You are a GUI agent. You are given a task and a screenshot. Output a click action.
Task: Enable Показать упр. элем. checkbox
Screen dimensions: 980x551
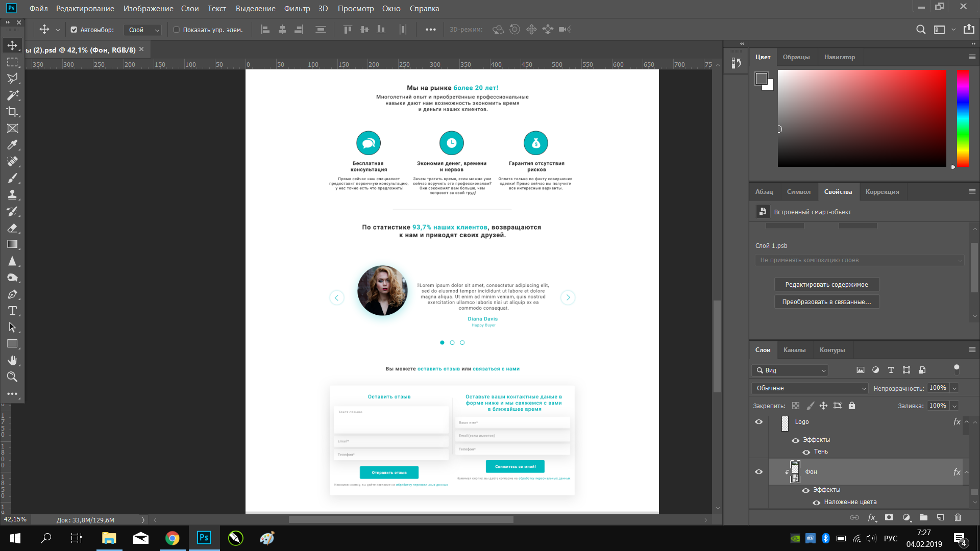click(x=177, y=30)
